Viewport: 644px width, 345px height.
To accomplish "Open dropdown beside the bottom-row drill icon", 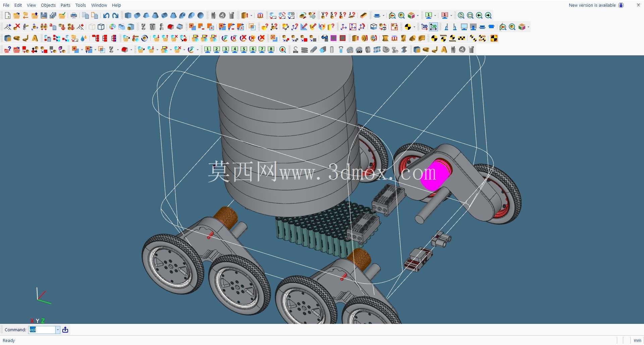I will pyautogui.click(x=118, y=50).
